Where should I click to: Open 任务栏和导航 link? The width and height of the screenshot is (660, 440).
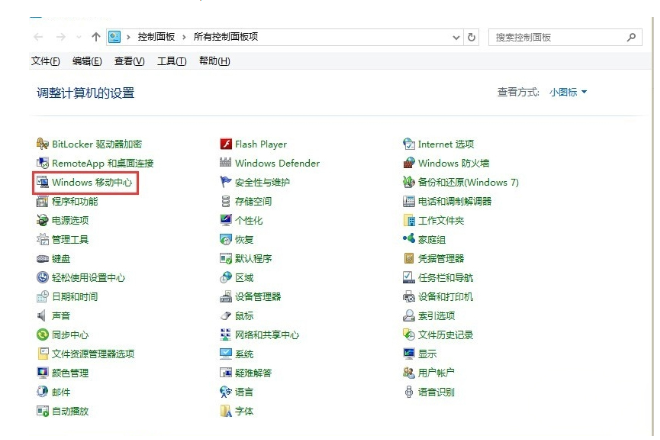[445, 277]
